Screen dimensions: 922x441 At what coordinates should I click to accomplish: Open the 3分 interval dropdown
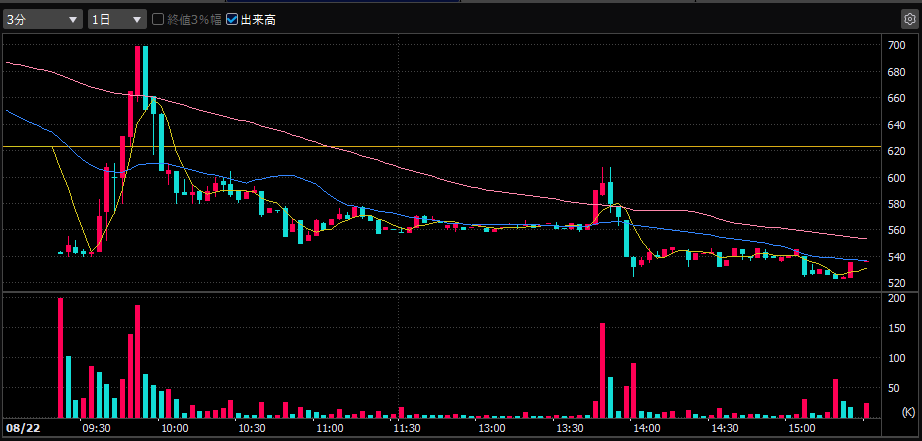tap(42, 19)
